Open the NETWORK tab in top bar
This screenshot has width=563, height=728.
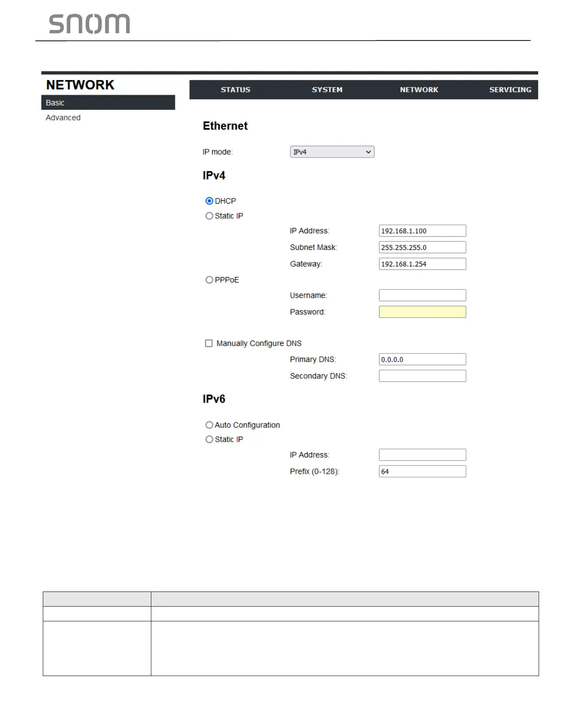[419, 90]
